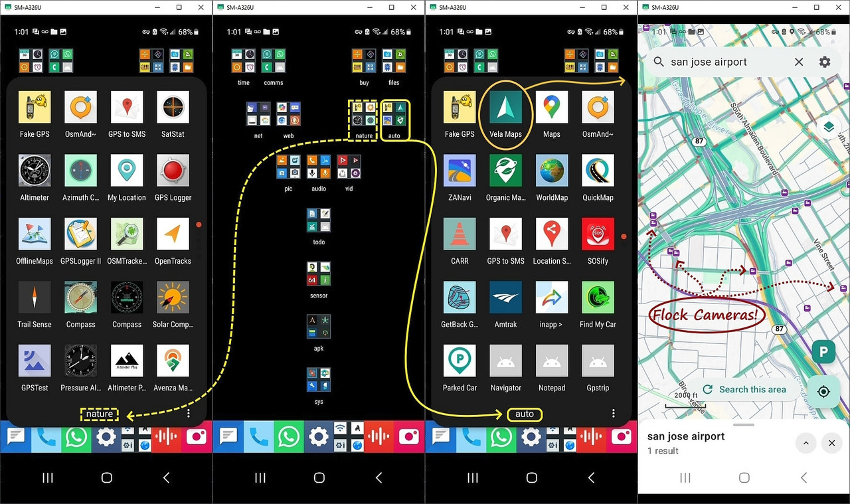Open the three-dot menu in nature folder

189,413
